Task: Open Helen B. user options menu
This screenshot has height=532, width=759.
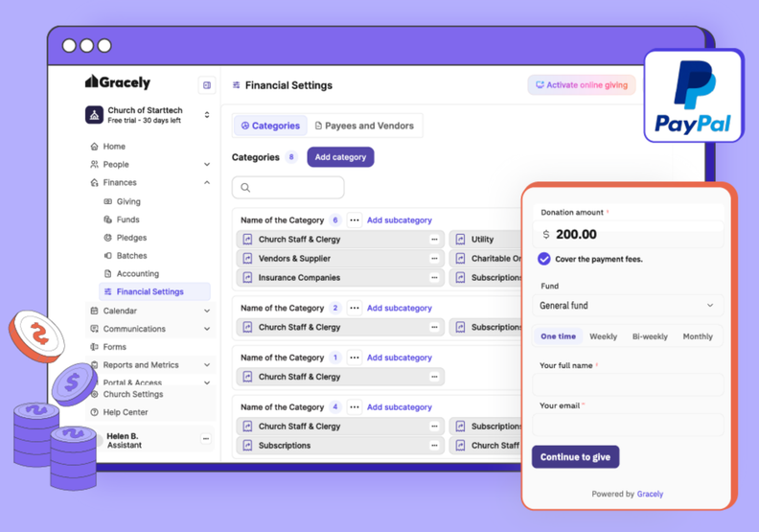Action: coord(206,439)
